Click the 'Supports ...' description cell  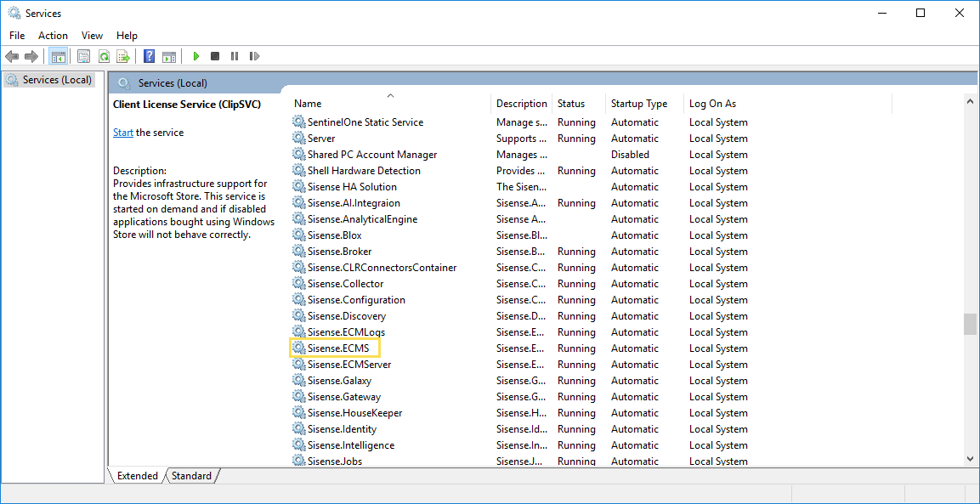(x=521, y=139)
